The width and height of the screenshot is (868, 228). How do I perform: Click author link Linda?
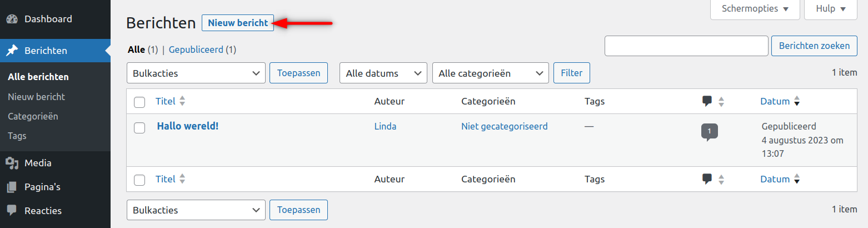[x=386, y=126]
